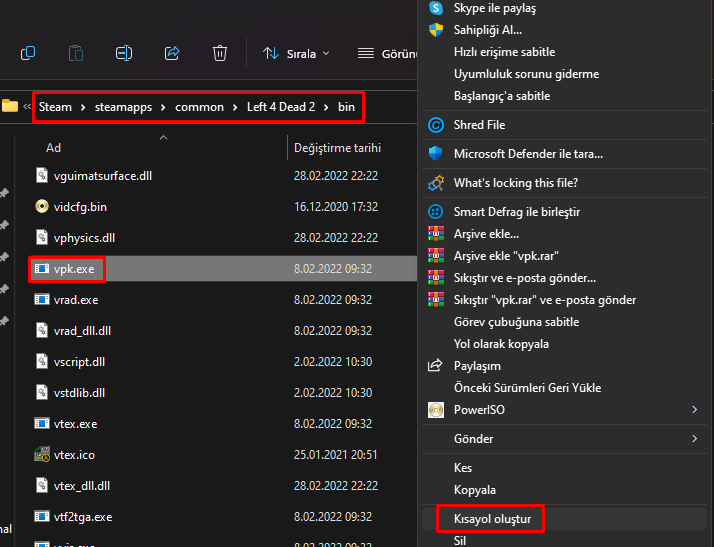This screenshot has height=547, width=714.
Task: Expand the chevron after common breadcrumb
Action: (x=235, y=107)
